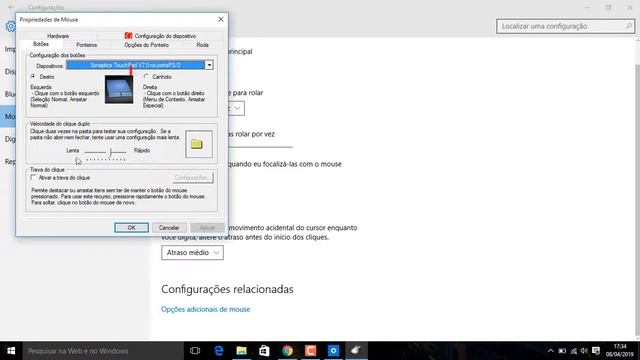Click Localizar uma configuração search field
The image size is (640, 360).
click(x=566, y=26)
